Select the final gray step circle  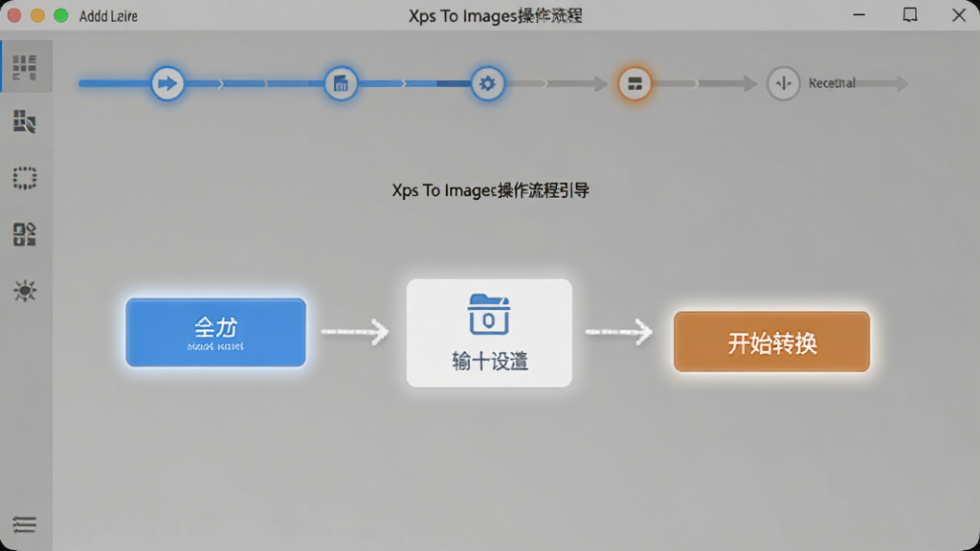[x=783, y=83]
